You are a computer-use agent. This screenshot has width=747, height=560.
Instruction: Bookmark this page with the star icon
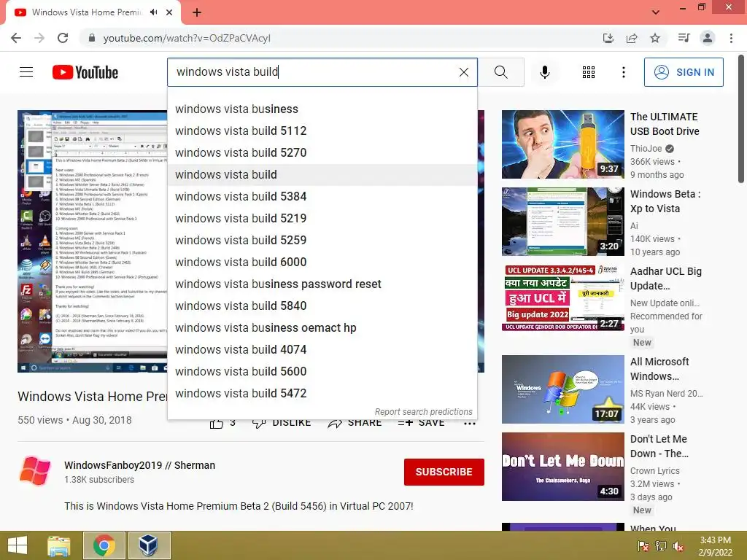(655, 38)
